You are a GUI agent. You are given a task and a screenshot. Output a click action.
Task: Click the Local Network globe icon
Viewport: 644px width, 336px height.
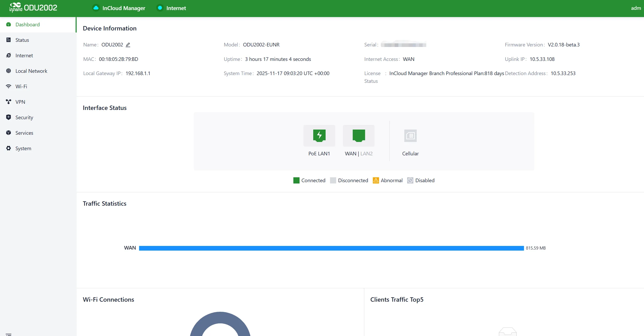[x=9, y=71]
